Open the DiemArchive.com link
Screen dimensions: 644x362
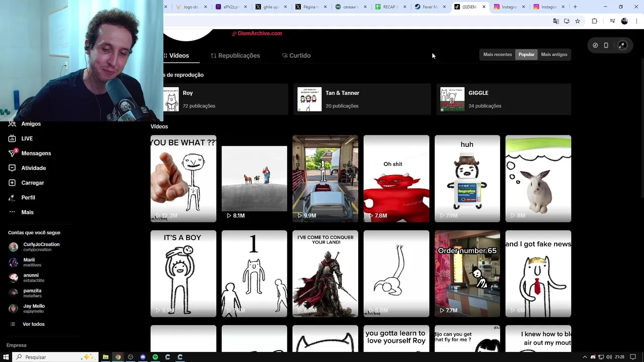click(257, 33)
